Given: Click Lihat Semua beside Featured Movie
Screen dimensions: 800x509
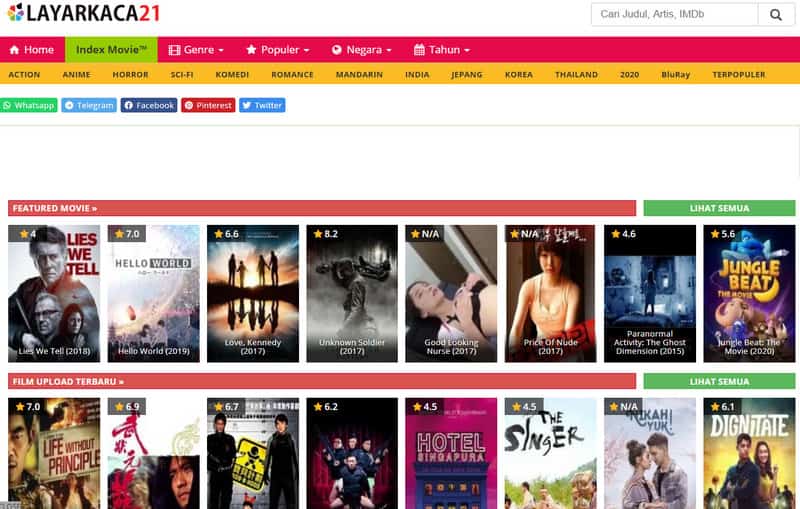Looking at the screenshot, I should coord(719,208).
